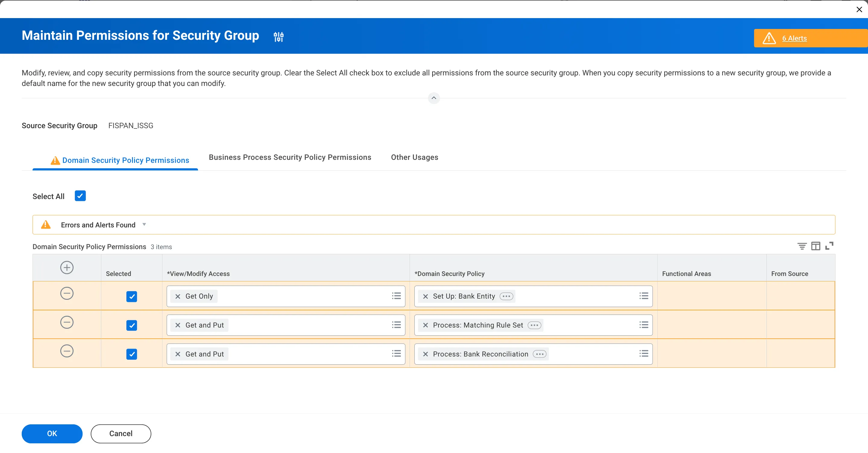This screenshot has width=868, height=453.
Task: Remove the Process: Matching Rule Set row
Action: (x=67, y=322)
